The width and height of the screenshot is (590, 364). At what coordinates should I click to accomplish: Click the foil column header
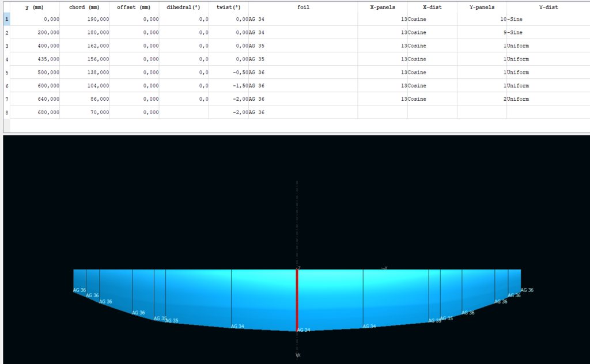303,7
